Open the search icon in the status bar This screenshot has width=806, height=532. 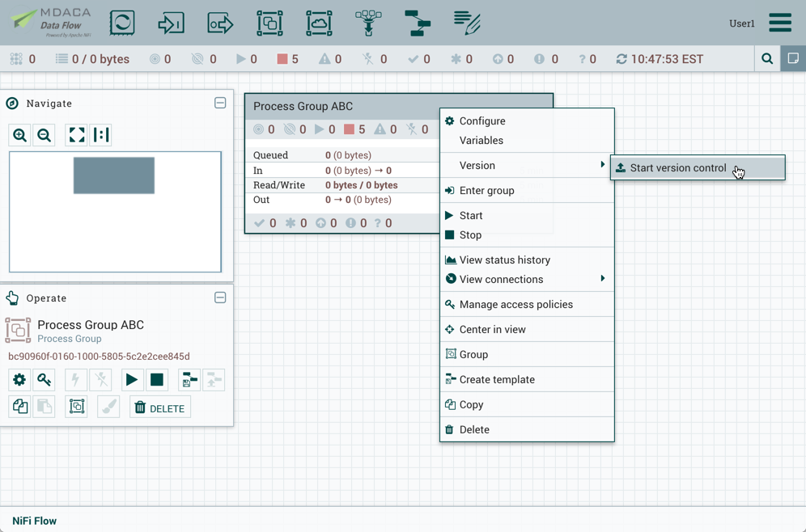coord(767,58)
